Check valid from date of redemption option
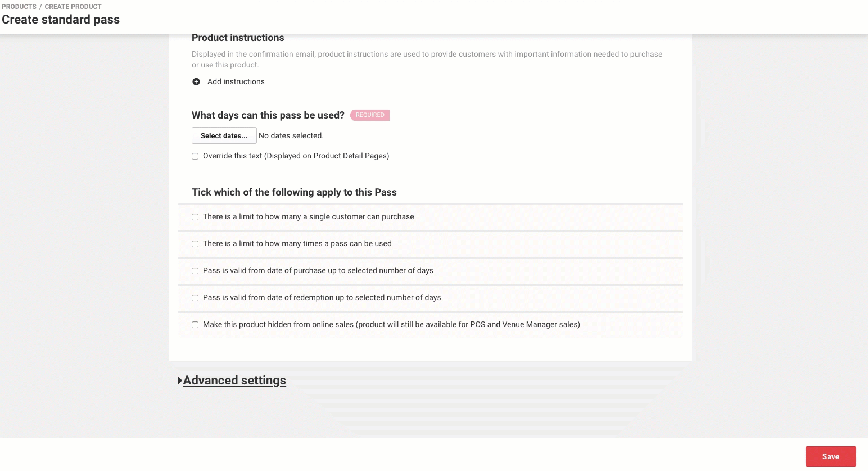868x471 pixels. 195,298
